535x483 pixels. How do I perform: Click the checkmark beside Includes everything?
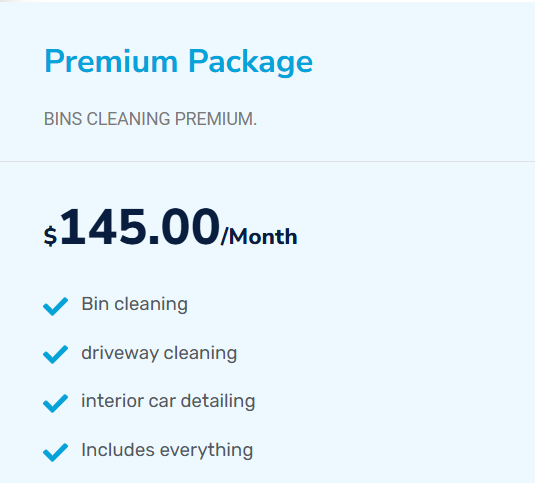[x=55, y=452]
